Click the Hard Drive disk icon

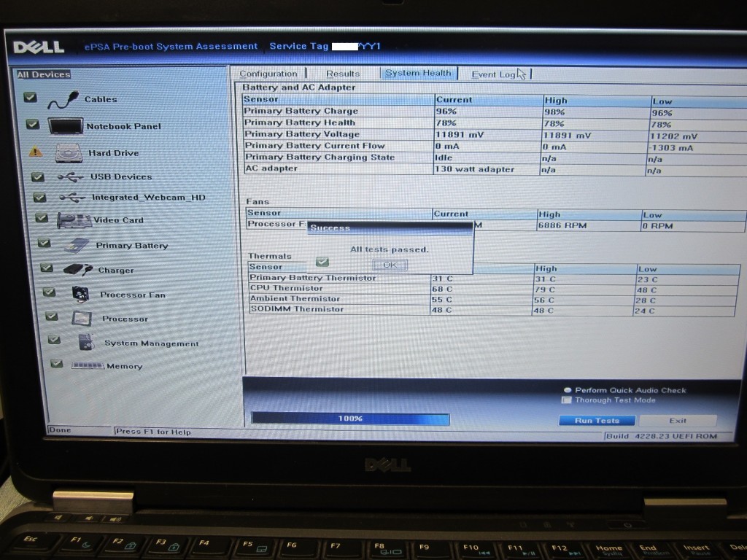(69, 153)
